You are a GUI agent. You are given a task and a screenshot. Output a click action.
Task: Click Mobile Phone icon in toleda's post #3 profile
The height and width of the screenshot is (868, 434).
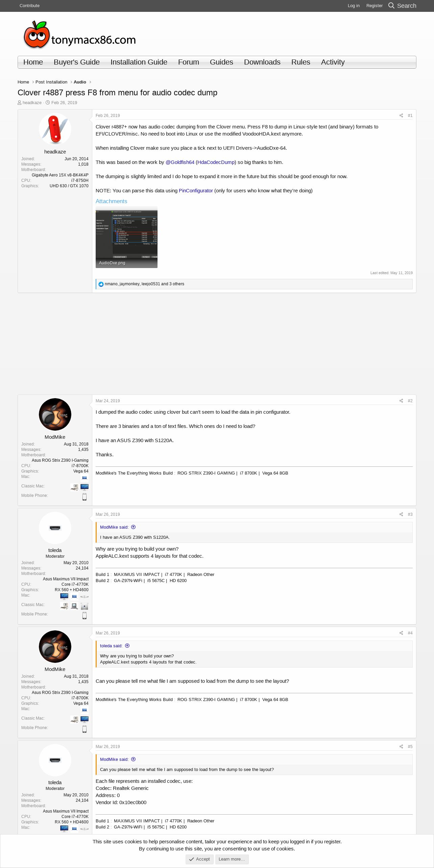[x=85, y=616]
